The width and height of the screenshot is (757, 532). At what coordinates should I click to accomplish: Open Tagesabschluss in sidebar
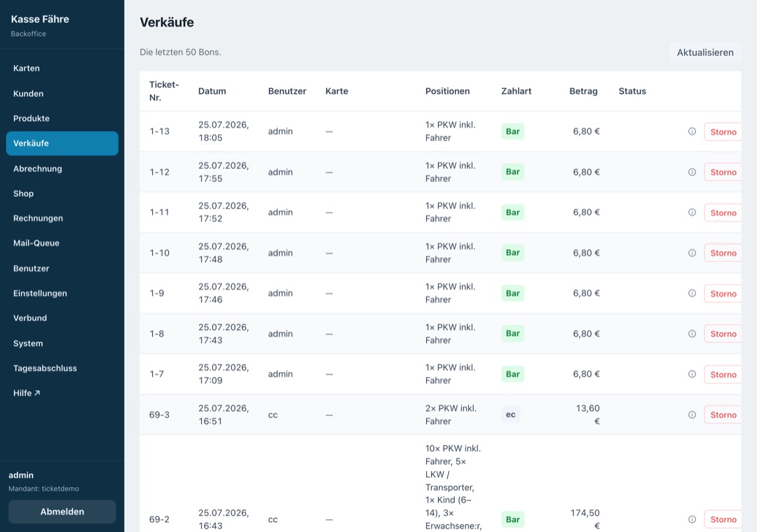tap(62, 369)
